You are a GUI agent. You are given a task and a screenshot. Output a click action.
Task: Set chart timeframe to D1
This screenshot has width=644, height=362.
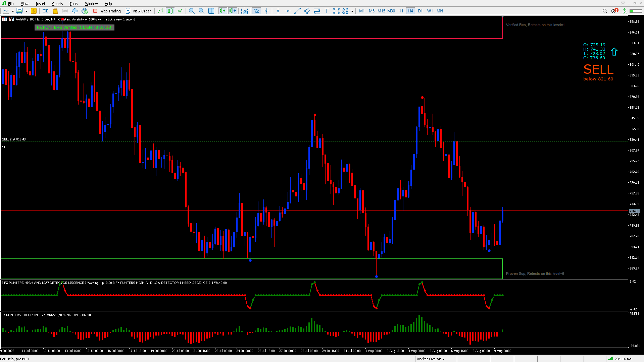(420, 11)
